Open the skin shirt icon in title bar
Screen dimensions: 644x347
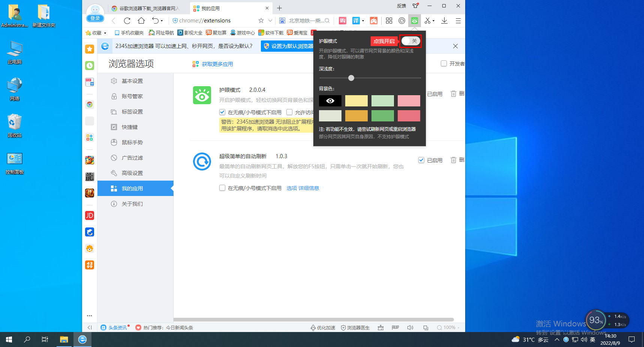tap(415, 6)
